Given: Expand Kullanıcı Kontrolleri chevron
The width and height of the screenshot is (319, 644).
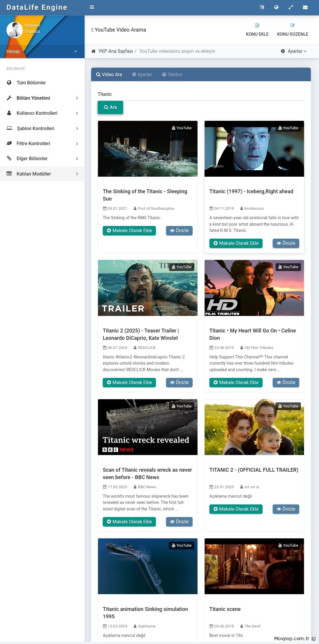Looking at the screenshot, I should coord(77,113).
